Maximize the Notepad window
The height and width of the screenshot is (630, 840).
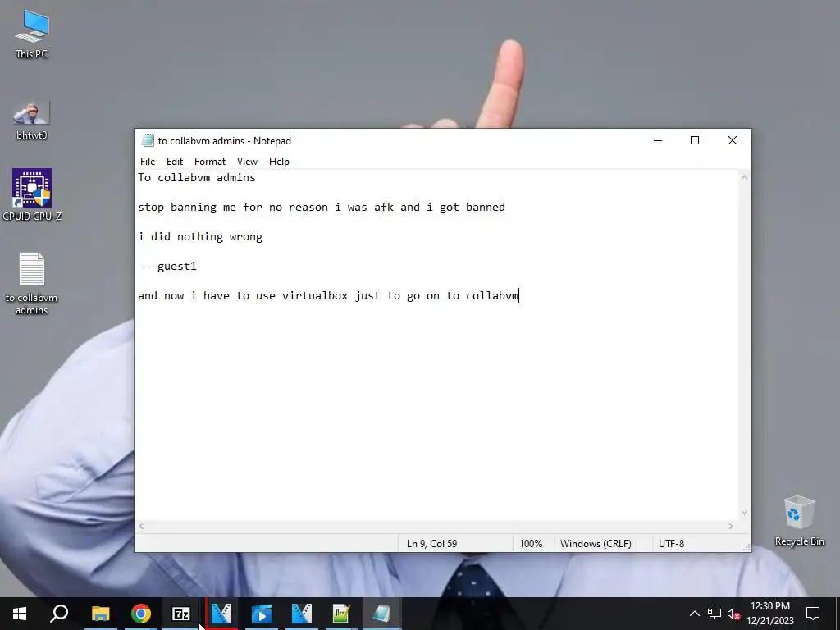tap(695, 140)
